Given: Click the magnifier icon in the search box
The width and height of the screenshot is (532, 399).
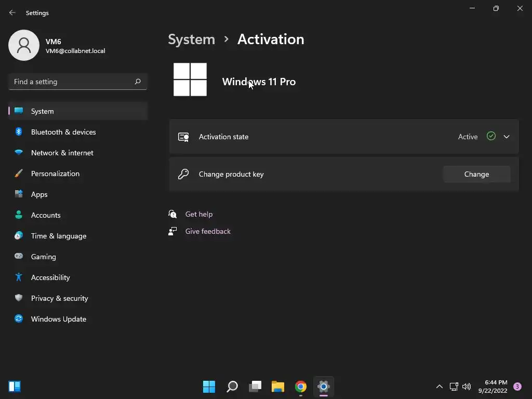Looking at the screenshot, I should [x=137, y=82].
